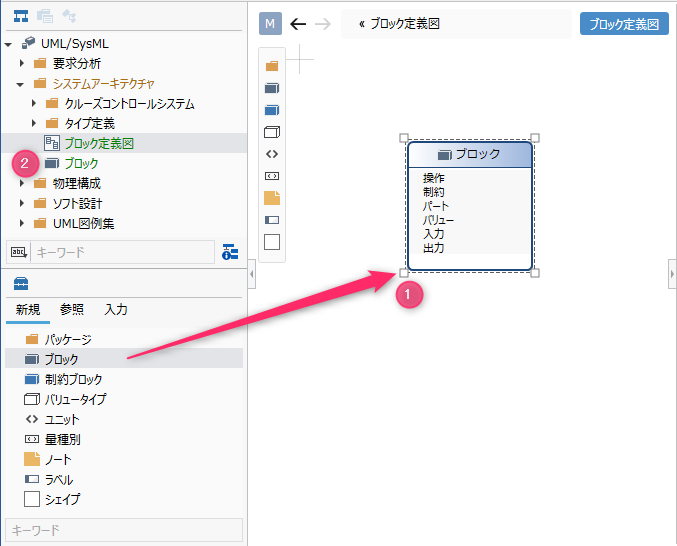Select 量種別 in the toolbox list
This screenshot has height=546, width=677.
(124, 439)
